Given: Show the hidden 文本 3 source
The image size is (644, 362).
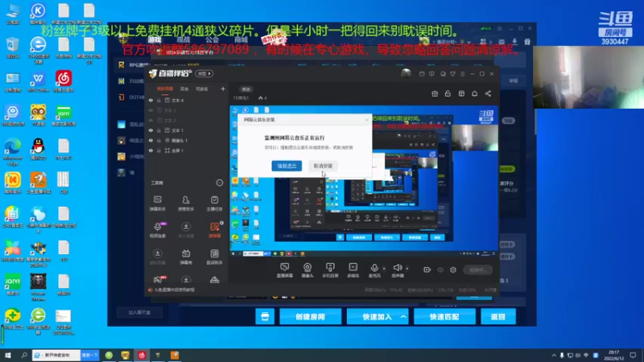Looking at the screenshot, I should 151,110.
